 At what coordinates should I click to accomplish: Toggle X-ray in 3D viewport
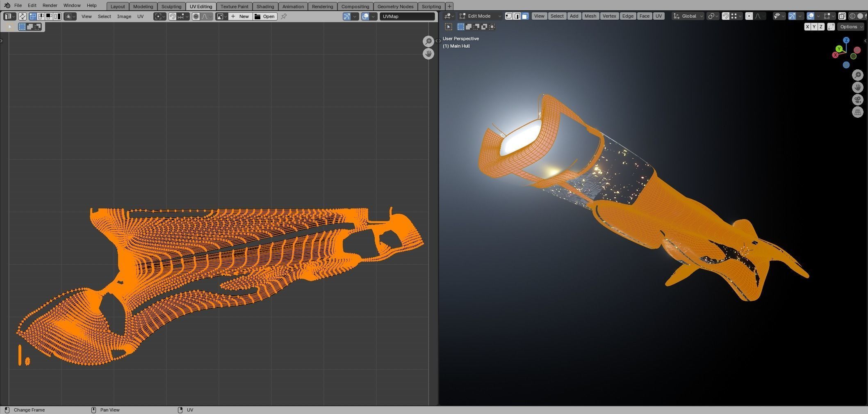click(842, 16)
